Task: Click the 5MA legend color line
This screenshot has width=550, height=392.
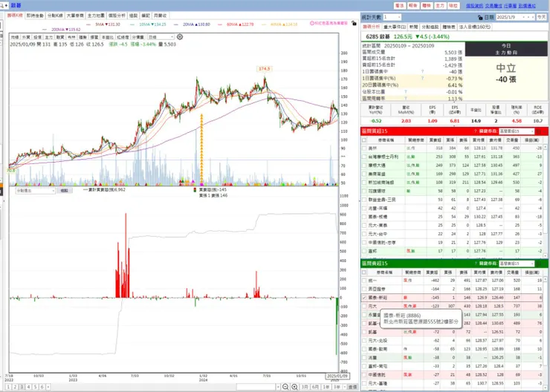Action: [88, 24]
